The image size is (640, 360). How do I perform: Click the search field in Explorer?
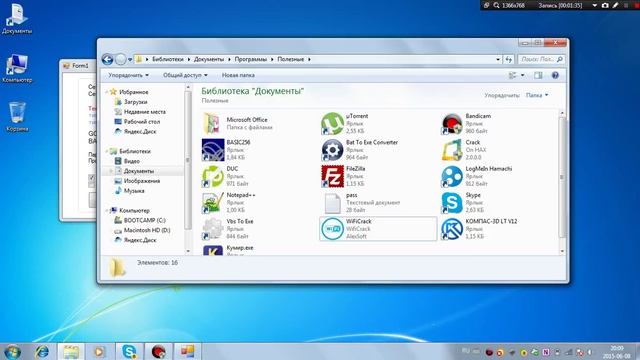tap(541, 60)
